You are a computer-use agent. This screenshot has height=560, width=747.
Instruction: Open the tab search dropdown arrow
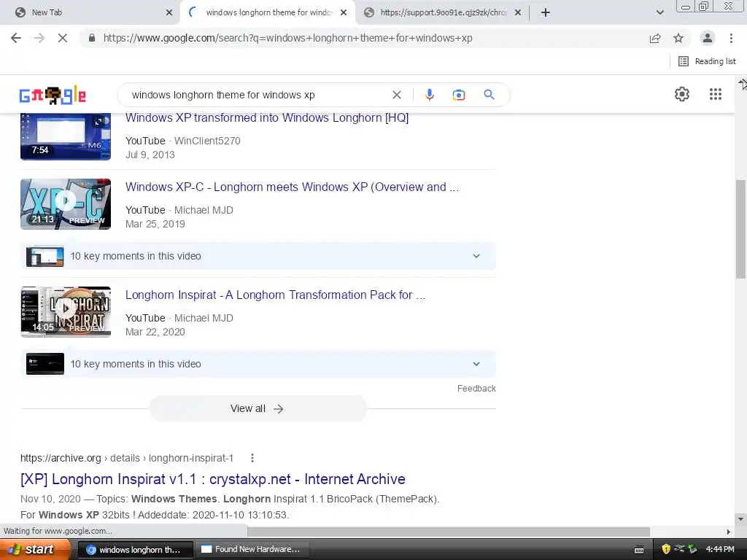(x=659, y=12)
